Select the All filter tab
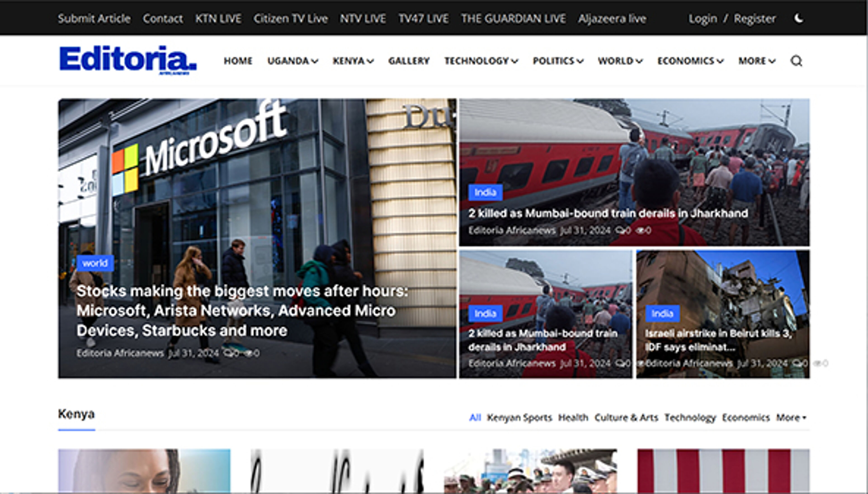Viewport: 868px width, 494px height. coord(475,417)
